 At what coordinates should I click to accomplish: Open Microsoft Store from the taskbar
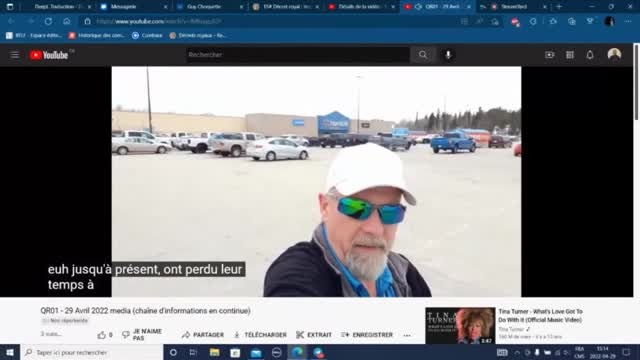235,352
